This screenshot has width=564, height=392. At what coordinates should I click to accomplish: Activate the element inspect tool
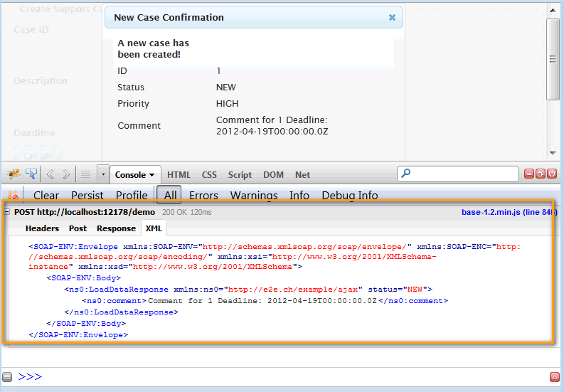point(31,174)
